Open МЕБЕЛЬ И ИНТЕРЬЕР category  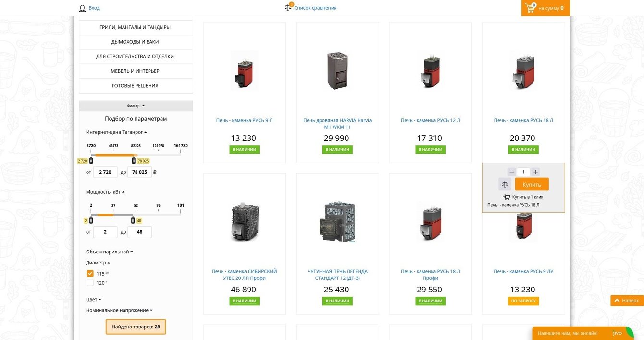(x=136, y=71)
